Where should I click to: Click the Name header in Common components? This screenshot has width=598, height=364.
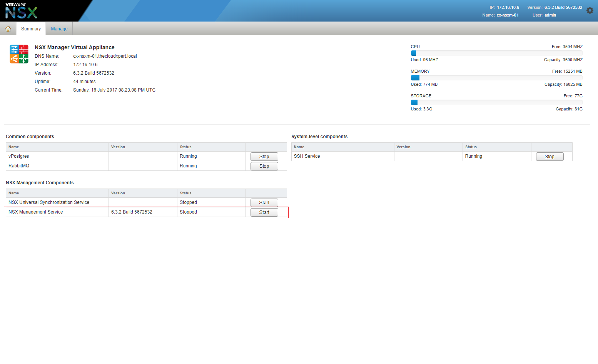coord(14,147)
